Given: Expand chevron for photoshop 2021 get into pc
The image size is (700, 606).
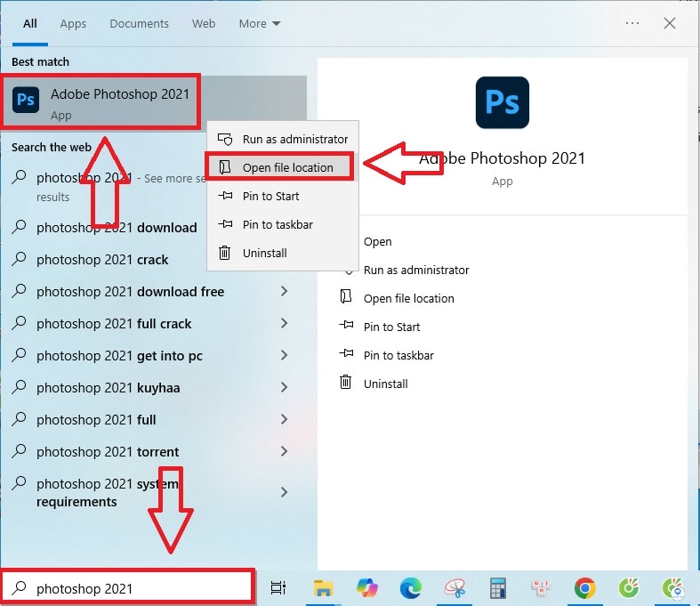Looking at the screenshot, I should click(284, 355).
